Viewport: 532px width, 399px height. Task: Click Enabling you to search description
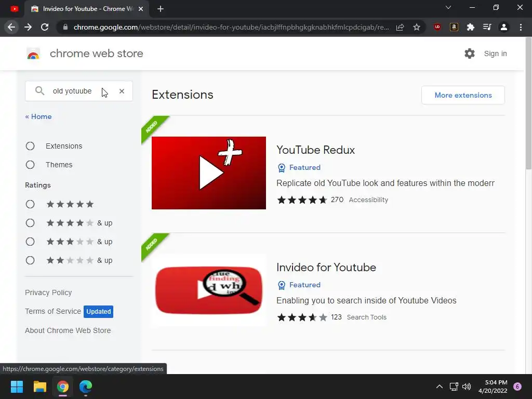point(366,301)
